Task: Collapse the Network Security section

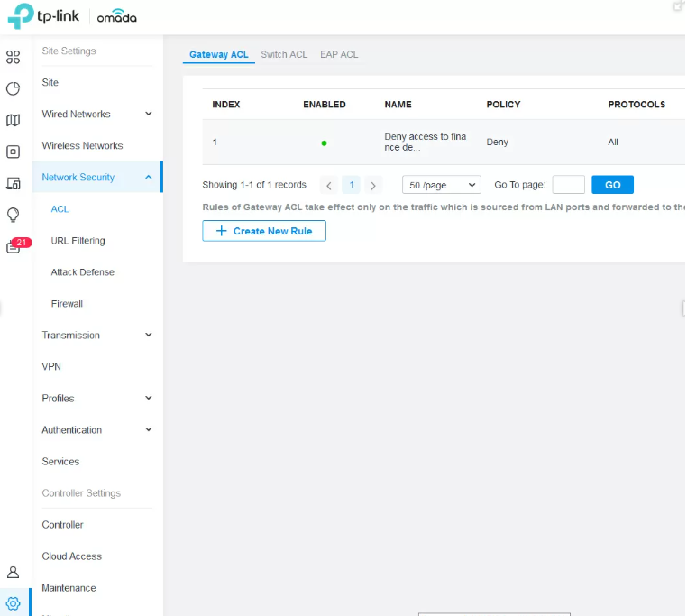Action: (149, 177)
